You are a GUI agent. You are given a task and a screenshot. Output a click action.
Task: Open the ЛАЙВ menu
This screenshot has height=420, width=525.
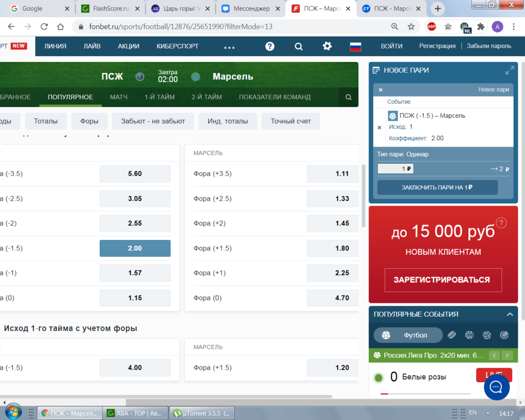pos(92,46)
